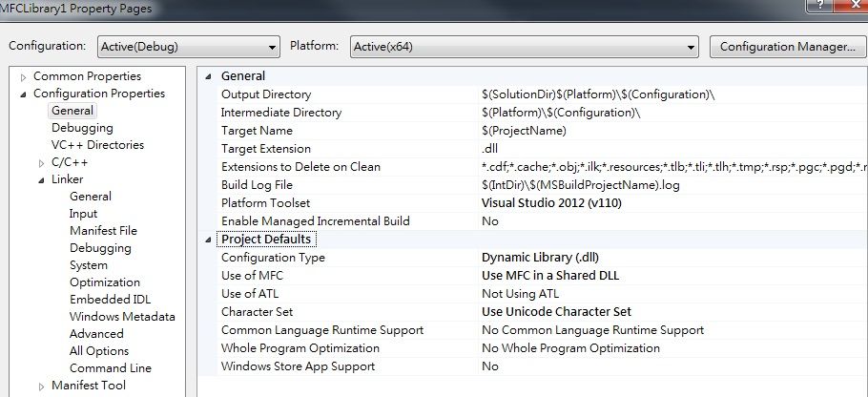The image size is (868, 397).
Task: Select the VC++ Directories tree item
Action: coord(97,145)
